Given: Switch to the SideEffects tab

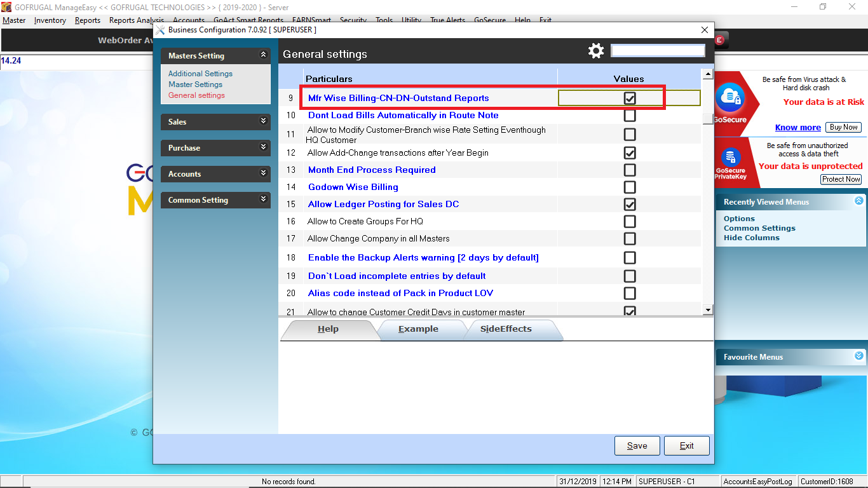Looking at the screenshot, I should 506,329.
